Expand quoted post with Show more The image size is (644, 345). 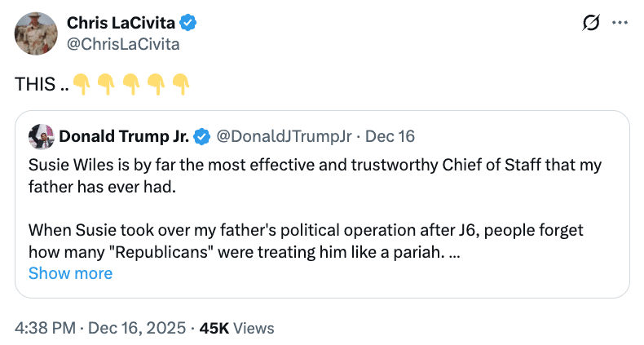70,273
